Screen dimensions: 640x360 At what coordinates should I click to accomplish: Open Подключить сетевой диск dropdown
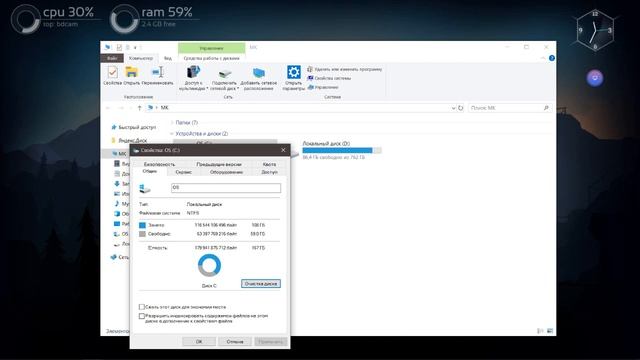click(x=224, y=78)
